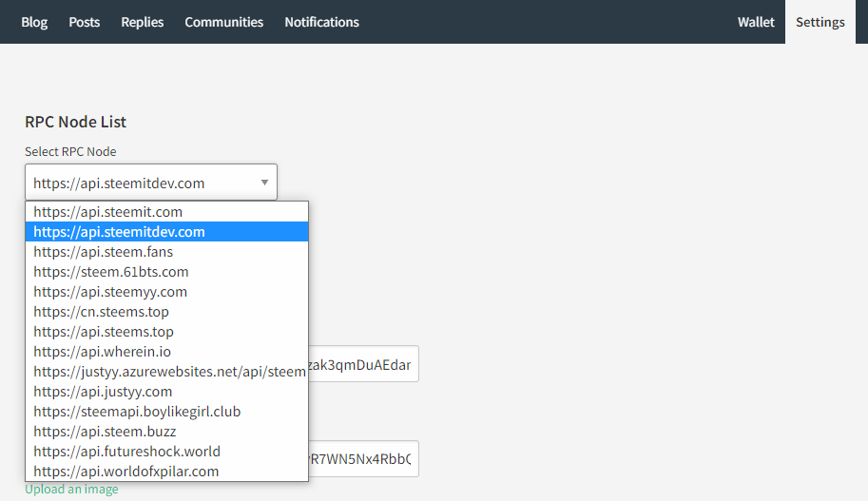The height and width of the screenshot is (501, 868).
Task: Select the https://api.steemitdev.com option
Action: click(120, 232)
